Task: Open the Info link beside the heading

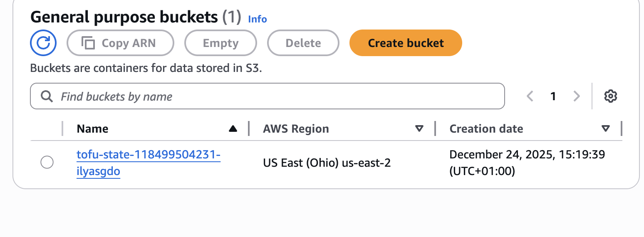Action: click(x=258, y=19)
